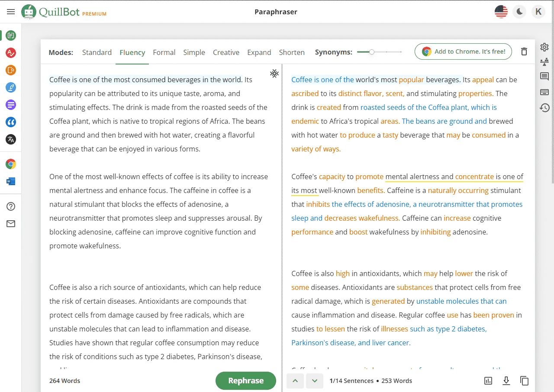Click the freeze words snowflake icon
Image resolution: width=554 pixels, height=392 pixels.
[274, 74]
